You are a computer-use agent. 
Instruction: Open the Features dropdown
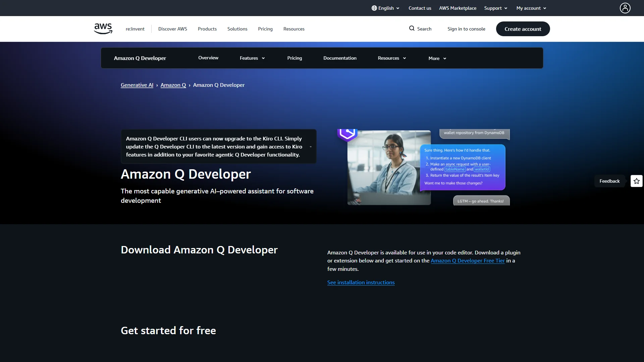coord(252,58)
